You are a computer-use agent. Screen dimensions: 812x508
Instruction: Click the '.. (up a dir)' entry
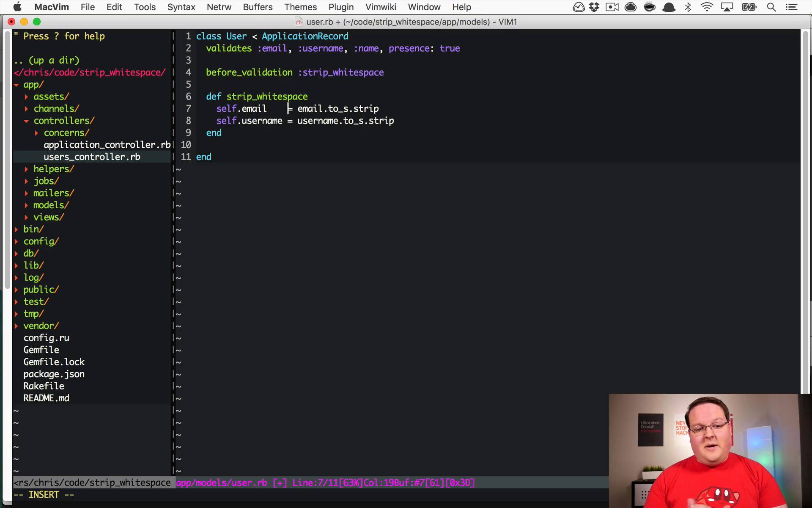point(47,61)
